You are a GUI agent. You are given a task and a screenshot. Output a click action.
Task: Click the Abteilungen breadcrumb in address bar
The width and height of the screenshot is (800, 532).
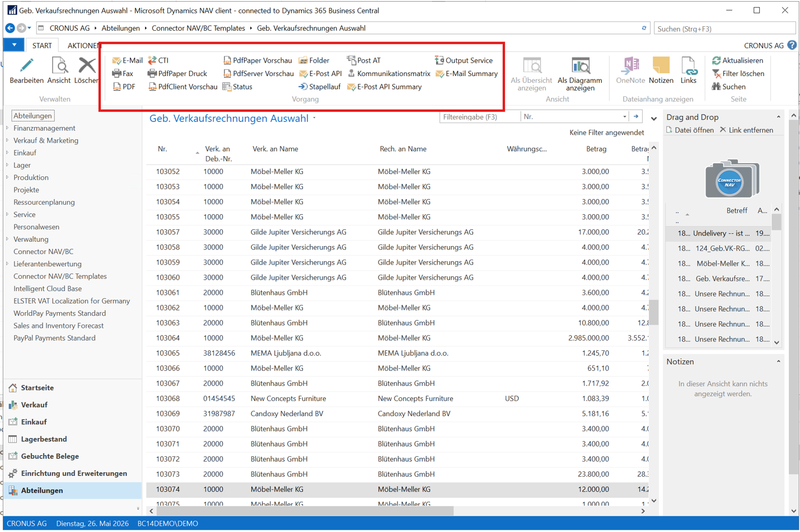(120, 28)
